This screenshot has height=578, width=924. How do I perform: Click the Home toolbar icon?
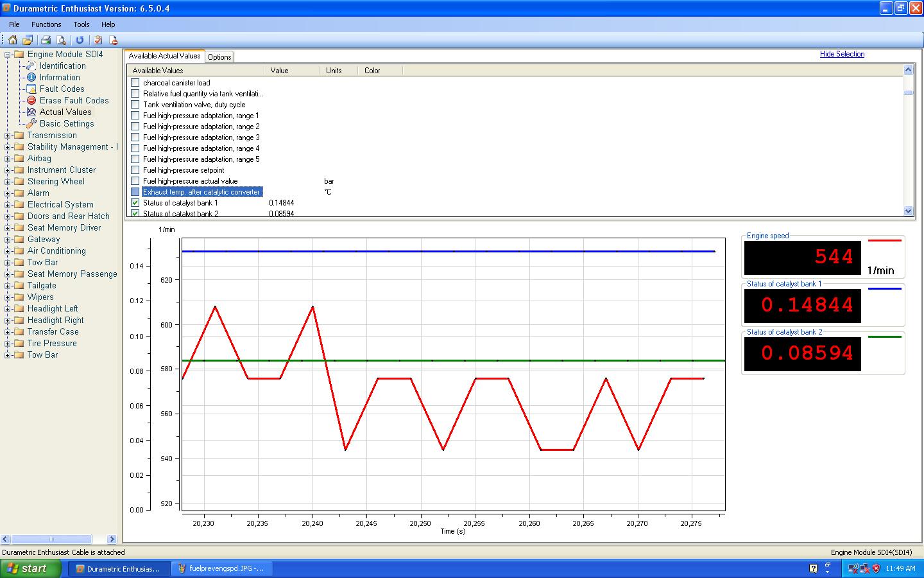click(x=13, y=40)
